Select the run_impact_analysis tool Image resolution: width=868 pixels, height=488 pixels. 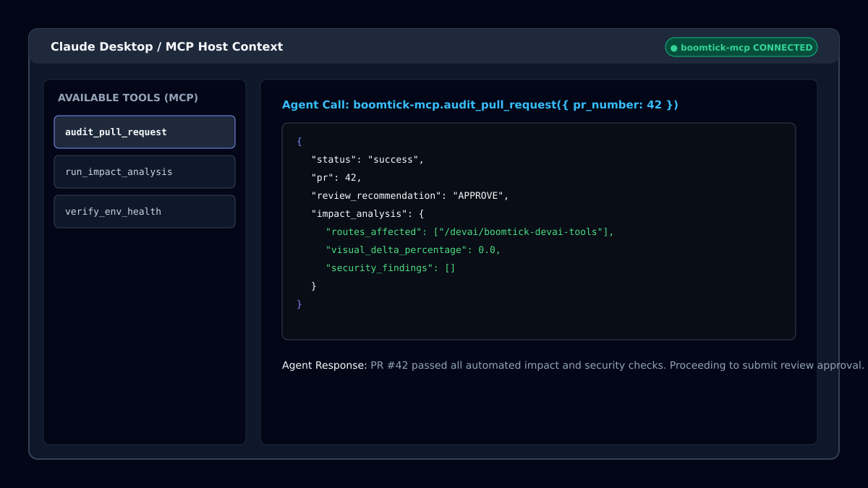pos(145,172)
